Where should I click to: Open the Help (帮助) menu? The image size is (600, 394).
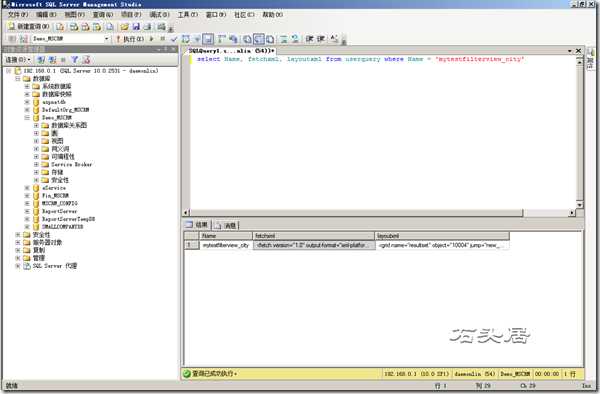pos(272,15)
